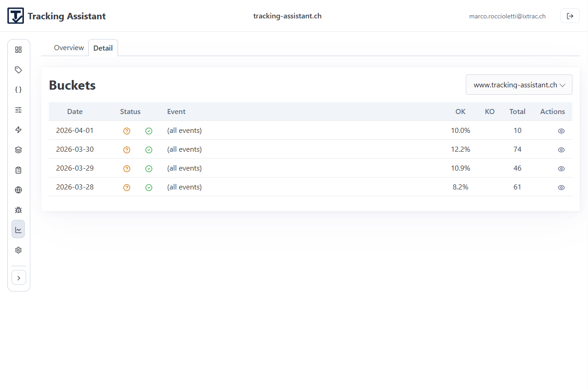Switch to the Overview tab
This screenshot has height=389, width=588.
(69, 48)
